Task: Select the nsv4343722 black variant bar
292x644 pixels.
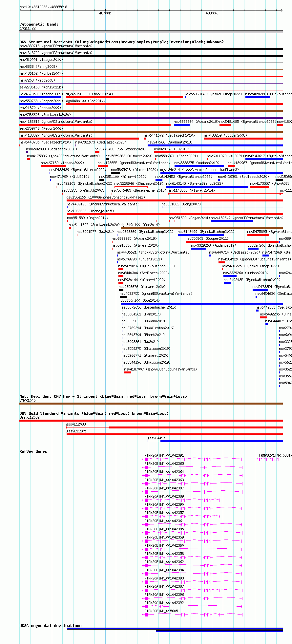Action: (x=151, y=56)
